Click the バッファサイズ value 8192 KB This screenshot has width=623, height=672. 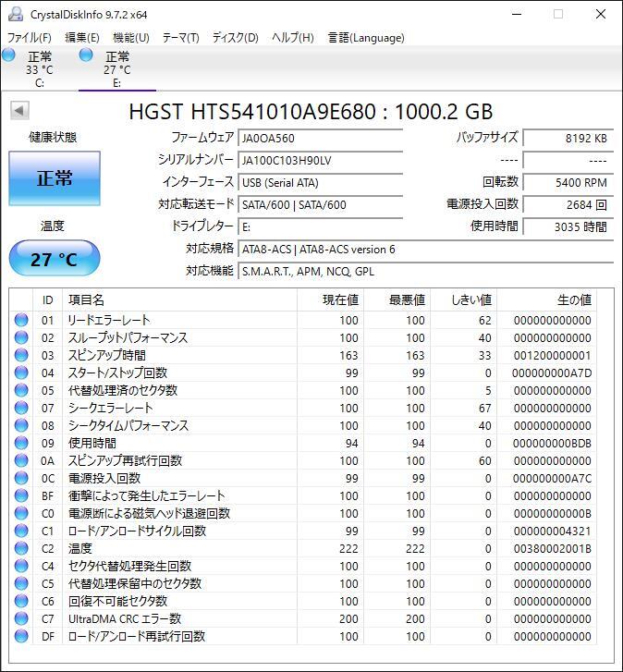point(568,138)
